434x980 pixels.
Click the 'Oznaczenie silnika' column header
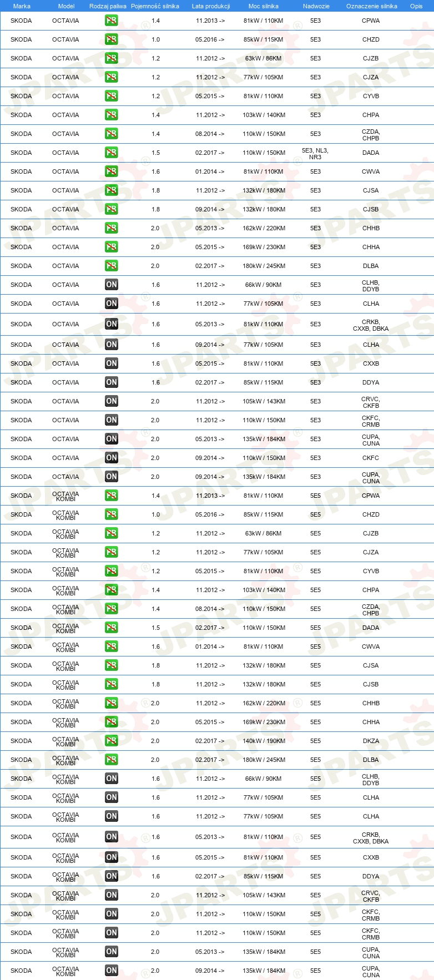372,6
